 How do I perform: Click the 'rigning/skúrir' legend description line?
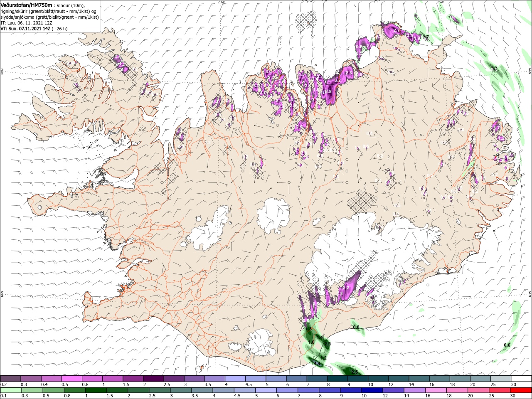click(49, 11)
